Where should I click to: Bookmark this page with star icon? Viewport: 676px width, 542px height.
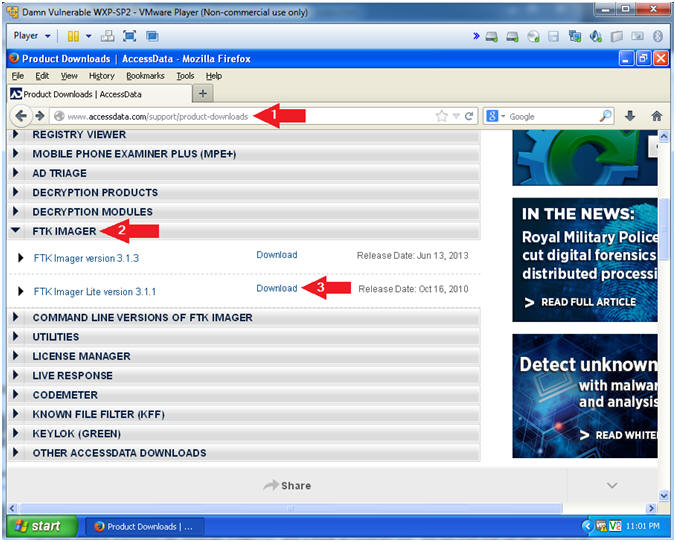coord(441,116)
